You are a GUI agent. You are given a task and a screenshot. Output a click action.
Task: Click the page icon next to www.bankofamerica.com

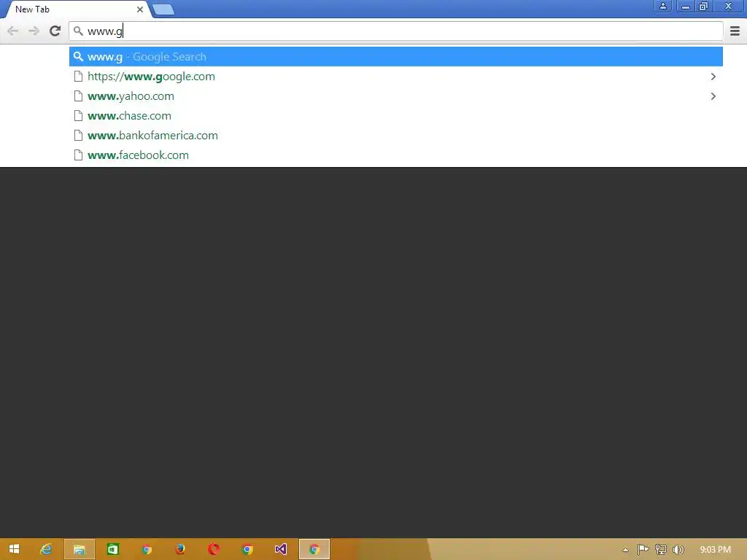click(x=79, y=136)
